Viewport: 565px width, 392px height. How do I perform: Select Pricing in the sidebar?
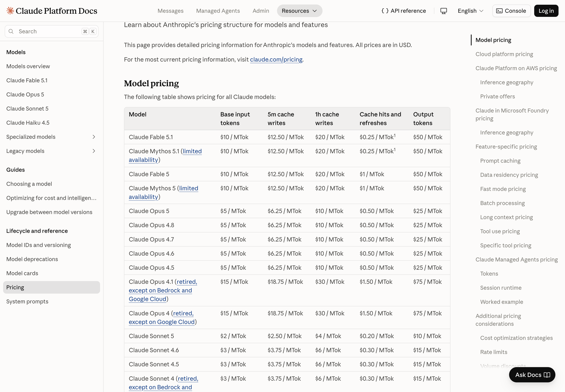(x=52, y=287)
